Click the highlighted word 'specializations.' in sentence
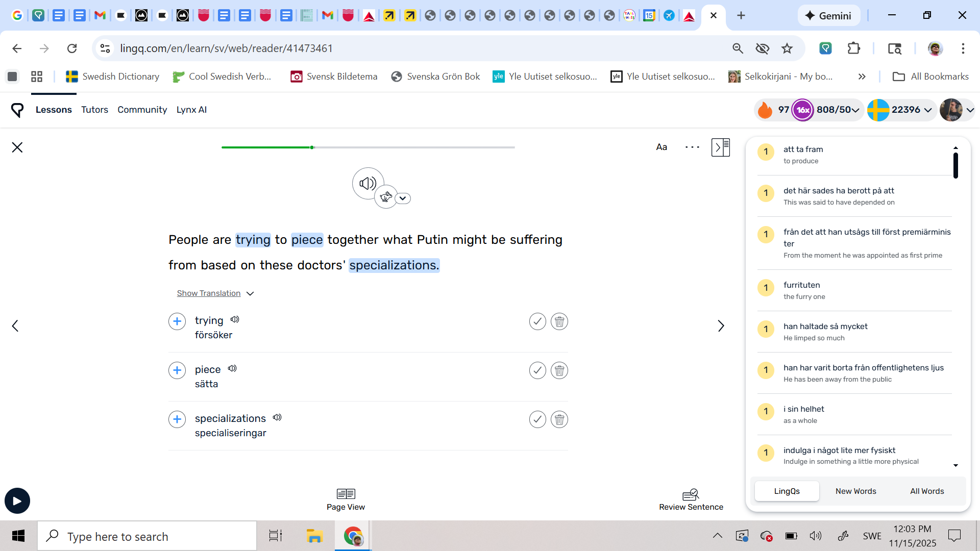The height and width of the screenshot is (551, 980). (394, 265)
